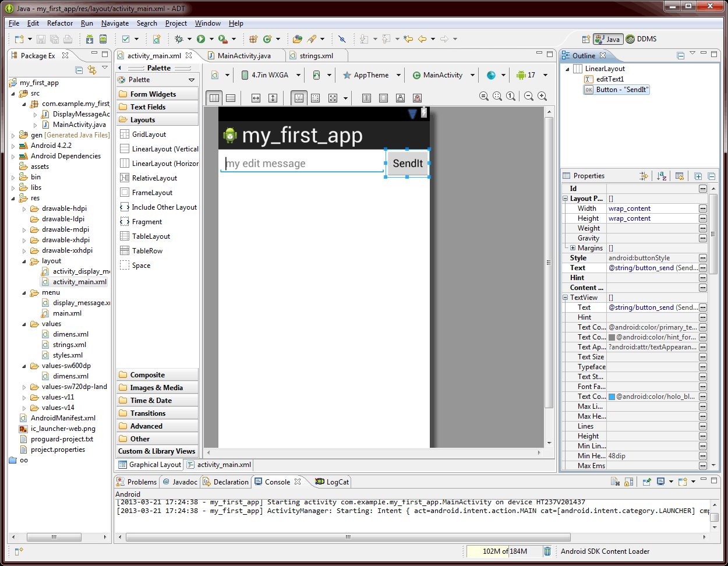Open the Refactor menu

pyautogui.click(x=60, y=23)
